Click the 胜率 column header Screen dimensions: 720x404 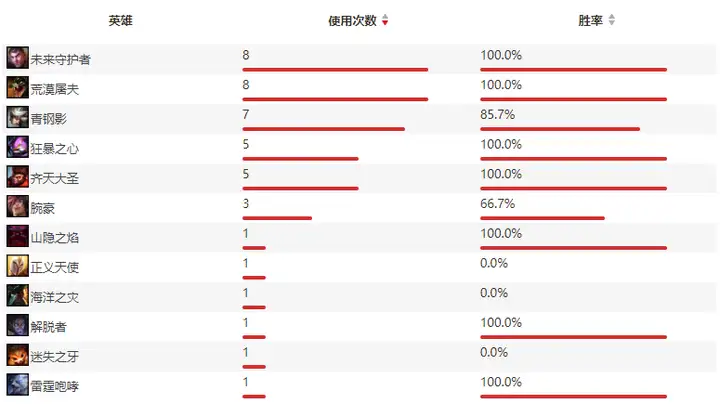click(591, 21)
